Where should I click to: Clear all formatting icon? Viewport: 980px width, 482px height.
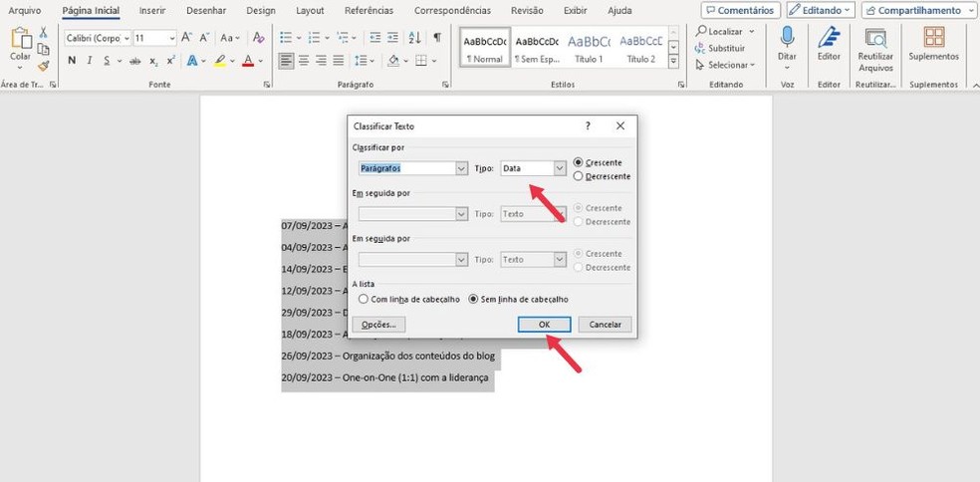coord(259,38)
